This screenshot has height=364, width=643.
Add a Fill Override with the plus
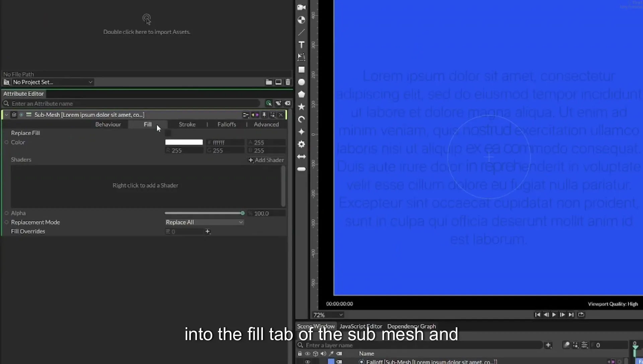click(208, 232)
